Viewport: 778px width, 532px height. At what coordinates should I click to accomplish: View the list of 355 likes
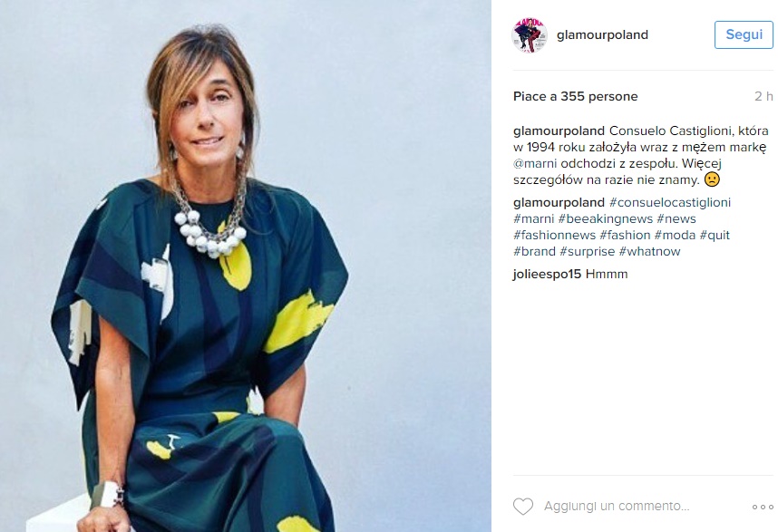576,96
